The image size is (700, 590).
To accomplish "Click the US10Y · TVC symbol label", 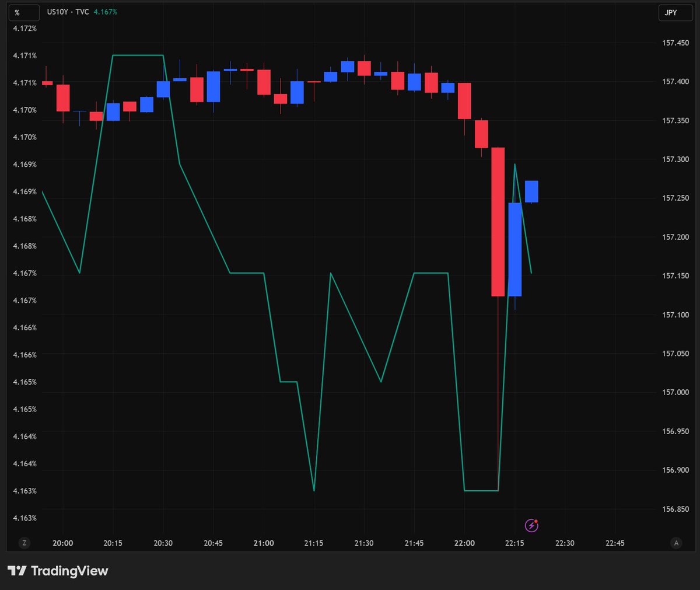I will (68, 12).
